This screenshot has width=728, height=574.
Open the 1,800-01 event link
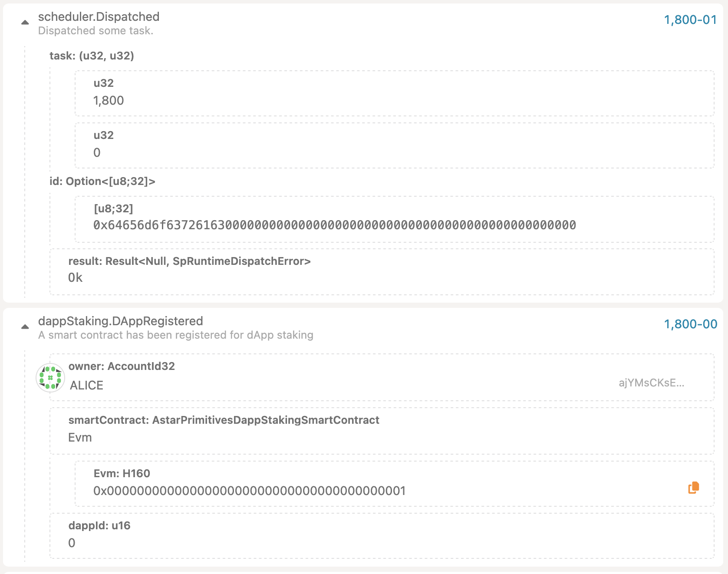point(690,20)
